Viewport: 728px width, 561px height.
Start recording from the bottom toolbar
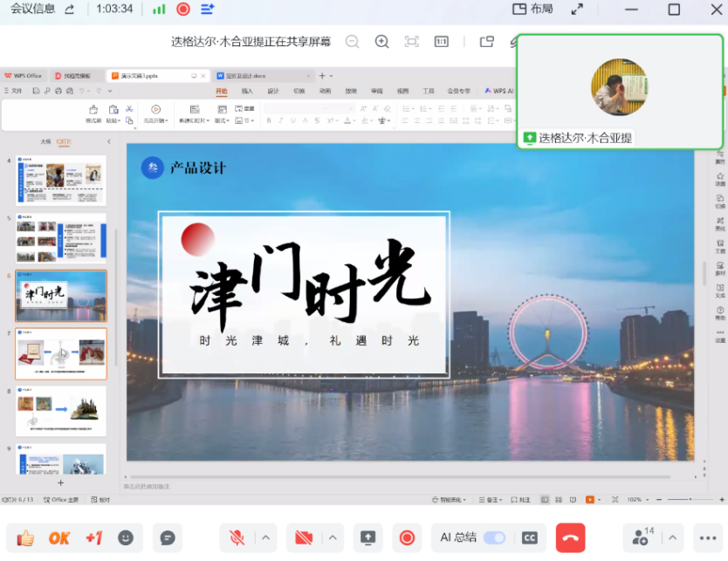point(407,537)
